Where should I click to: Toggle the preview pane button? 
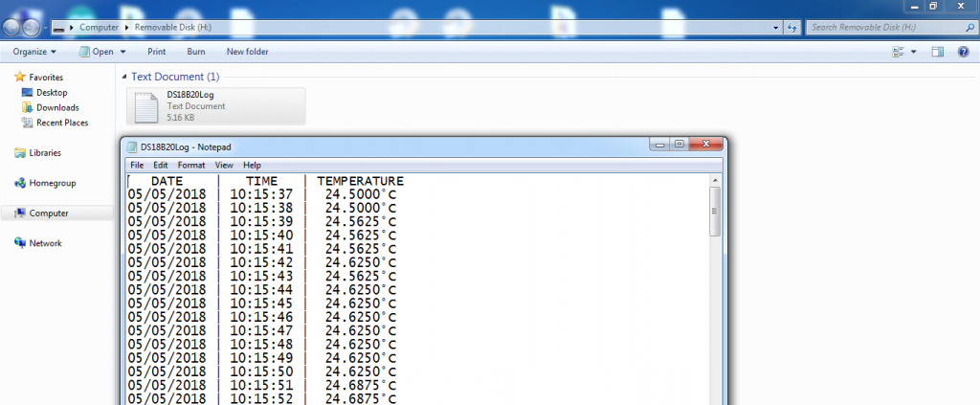(938, 52)
